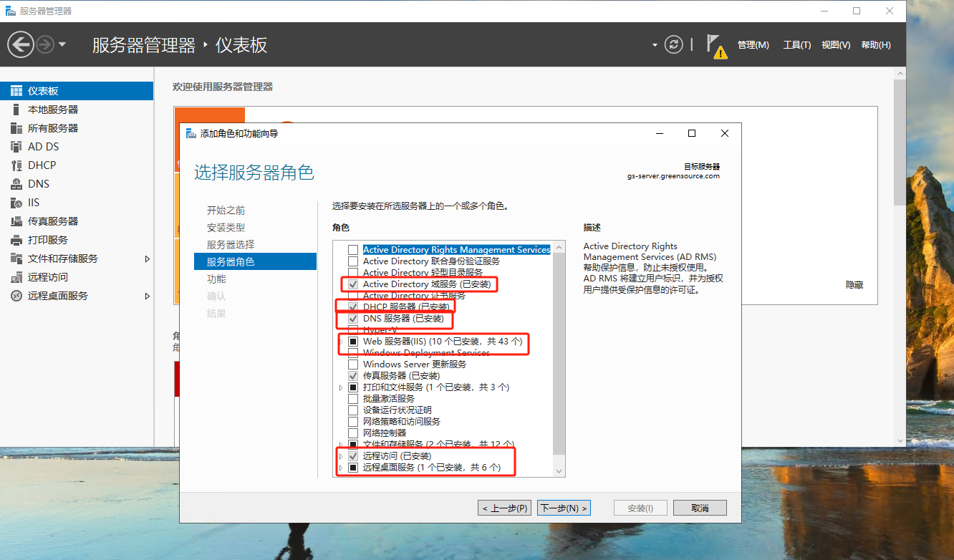Click the 打印服务 printer icon in sidebar
Screen dimensions: 954x560
[x=16, y=240]
